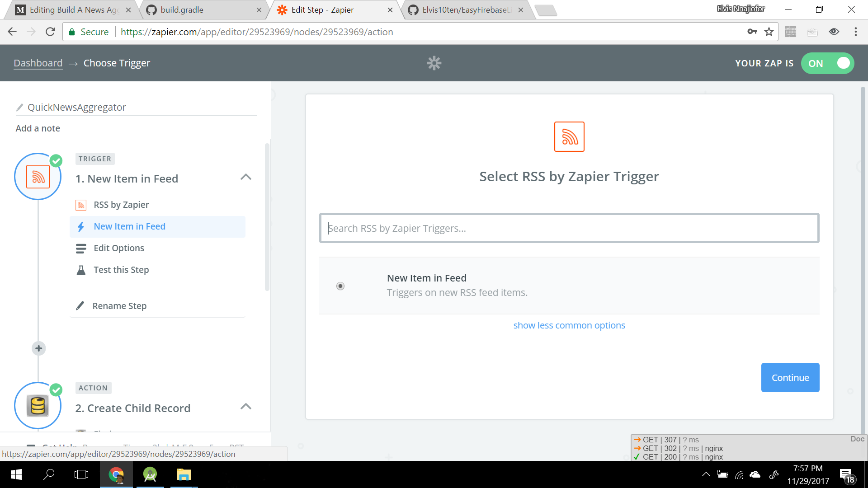This screenshot has height=488, width=868.
Task: Collapse the Create Child Record action step
Action: click(246, 407)
